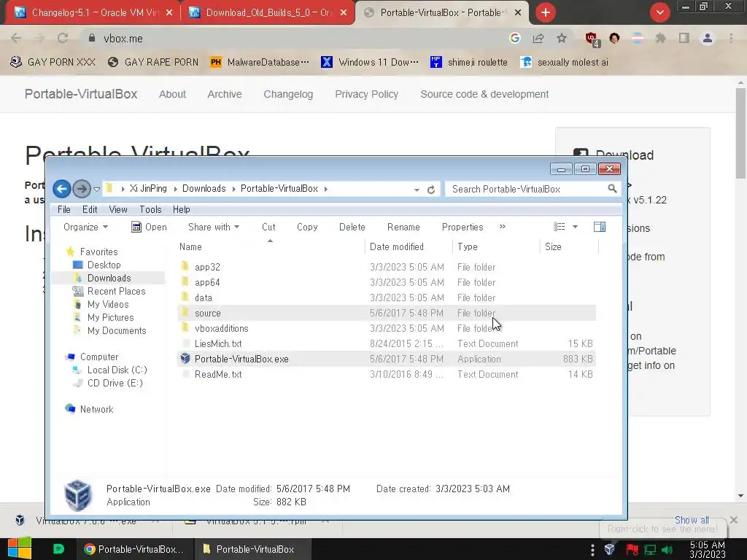Click the Open toolbar button
Viewport: 747px width, 560px height.
pyautogui.click(x=149, y=227)
